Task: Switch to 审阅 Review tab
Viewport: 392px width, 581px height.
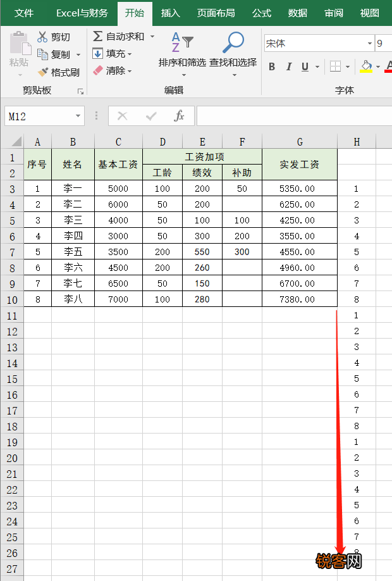Action: click(333, 13)
